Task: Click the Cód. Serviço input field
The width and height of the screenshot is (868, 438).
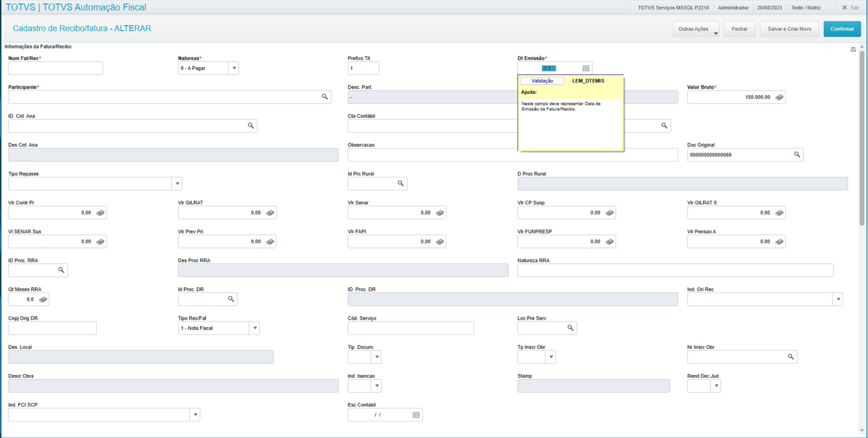Action: (x=411, y=328)
